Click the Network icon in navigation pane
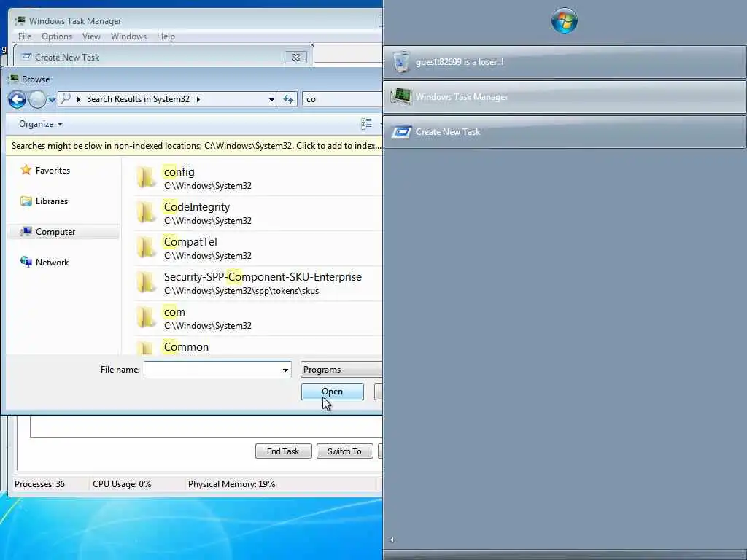Image resolution: width=747 pixels, height=560 pixels. pos(26,262)
